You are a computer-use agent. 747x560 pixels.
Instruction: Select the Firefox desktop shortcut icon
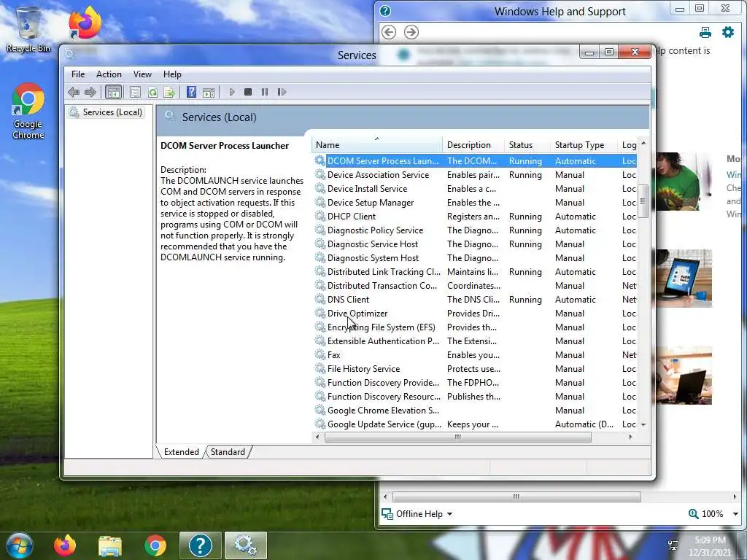point(85,23)
